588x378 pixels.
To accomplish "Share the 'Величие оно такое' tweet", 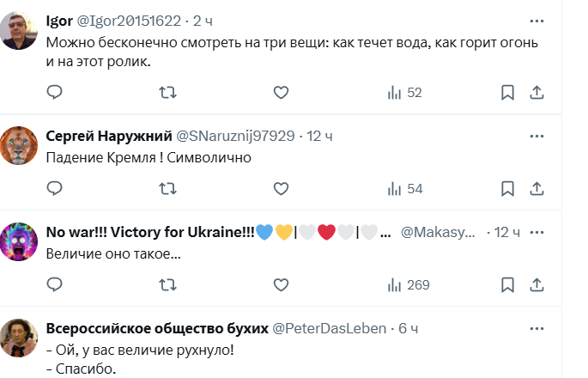I will tap(536, 284).
